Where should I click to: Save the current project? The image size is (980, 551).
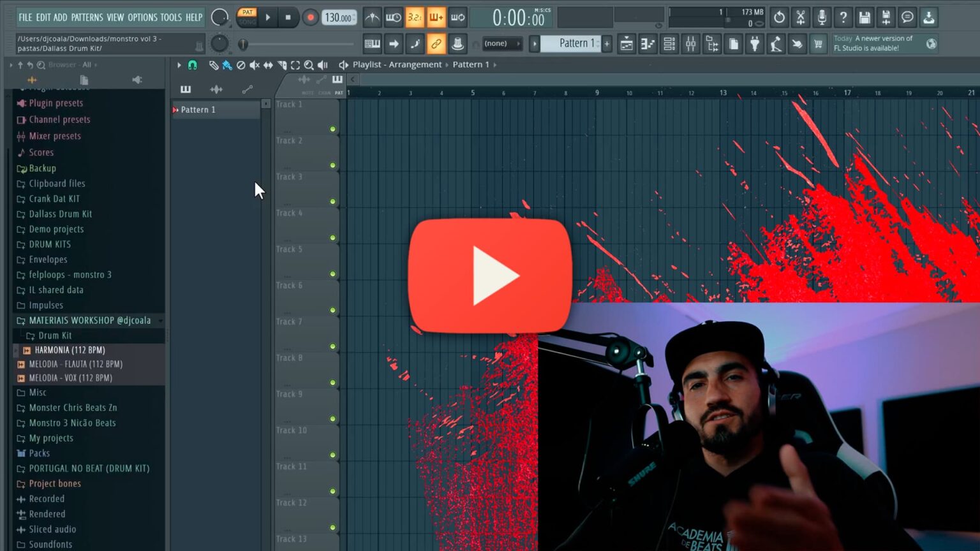pos(864,17)
